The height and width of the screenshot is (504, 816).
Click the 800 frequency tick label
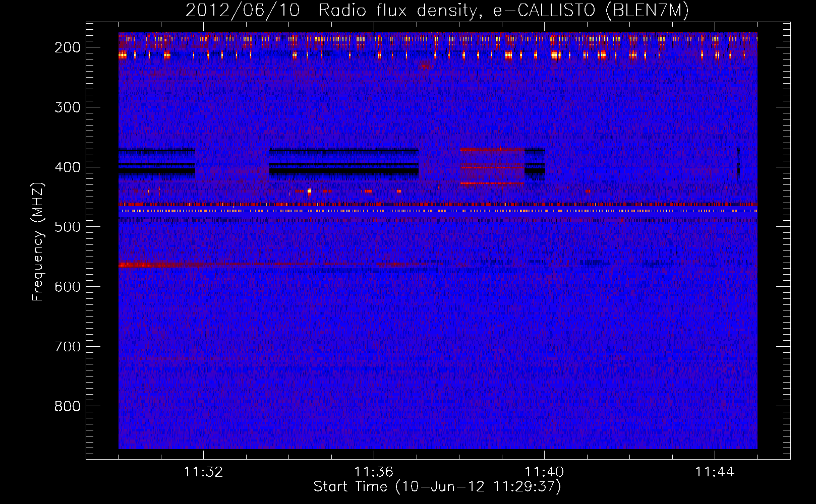(x=67, y=406)
